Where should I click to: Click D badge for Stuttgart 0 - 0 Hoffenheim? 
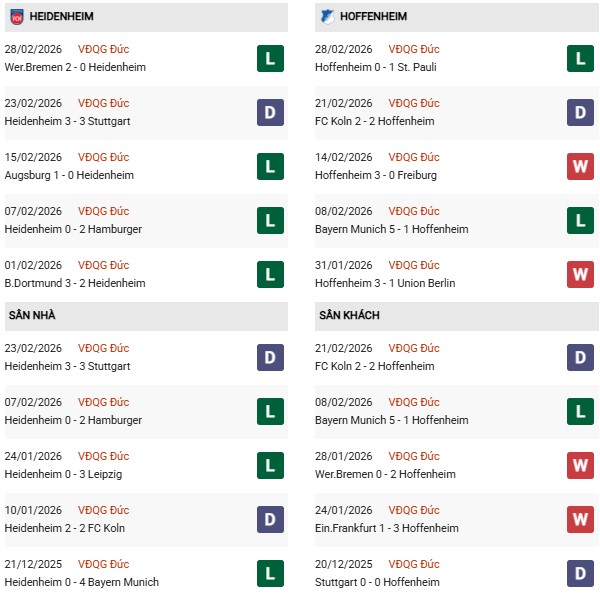pos(580,573)
